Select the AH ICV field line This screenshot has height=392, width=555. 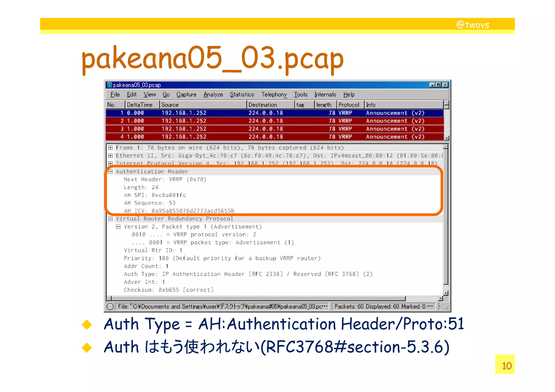(x=179, y=211)
